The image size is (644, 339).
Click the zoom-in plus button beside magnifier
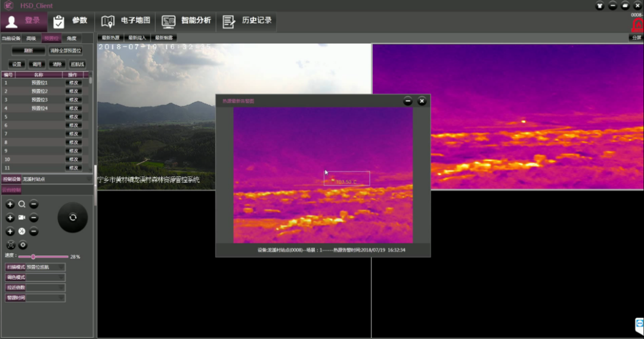click(10, 204)
